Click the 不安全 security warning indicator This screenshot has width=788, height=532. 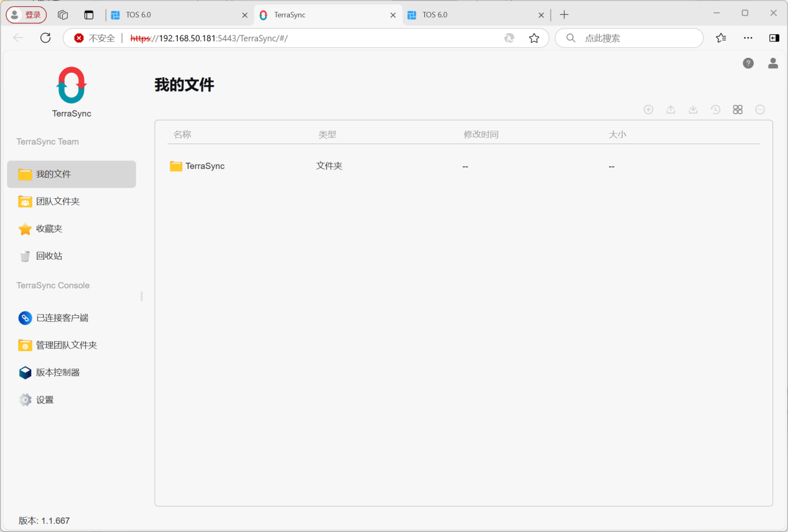[x=95, y=38]
